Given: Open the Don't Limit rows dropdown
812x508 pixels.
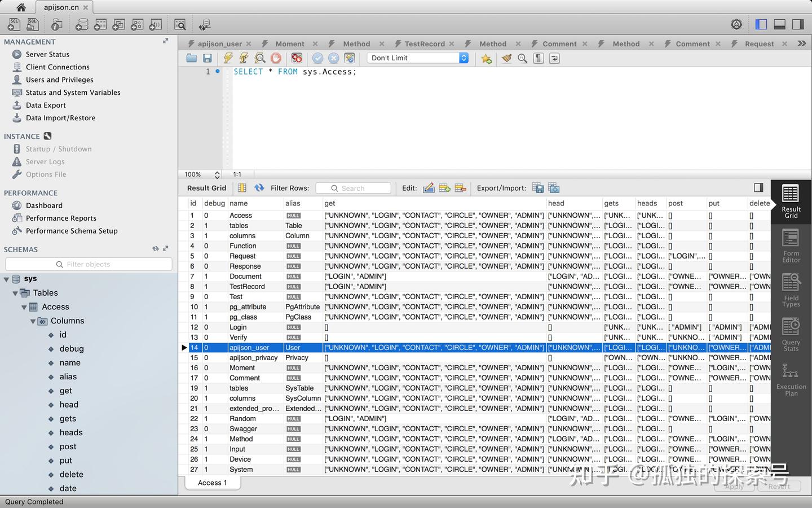Looking at the screenshot, I should pos(418,58).
